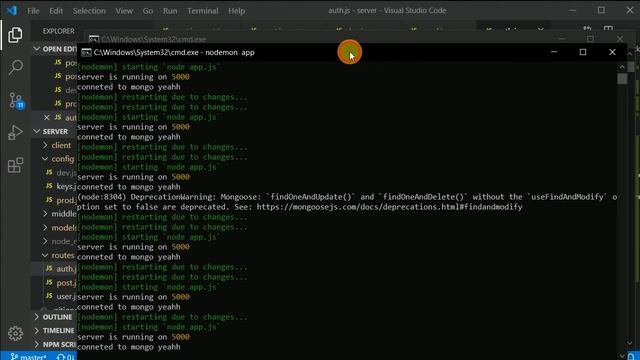Close the nodemon cmd window

(612, 52)
